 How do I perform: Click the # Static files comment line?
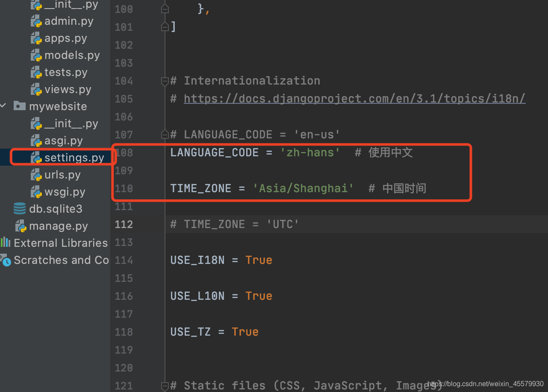[306, 386]
